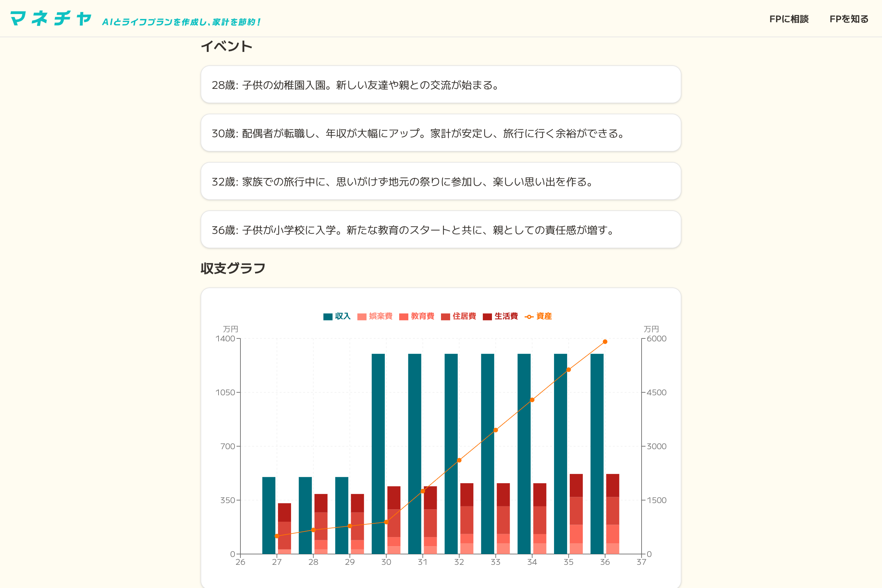Screen dimensions: 882x588
Task: Click the 36歳 小学校入学 event card
Action: click(440, 229)
